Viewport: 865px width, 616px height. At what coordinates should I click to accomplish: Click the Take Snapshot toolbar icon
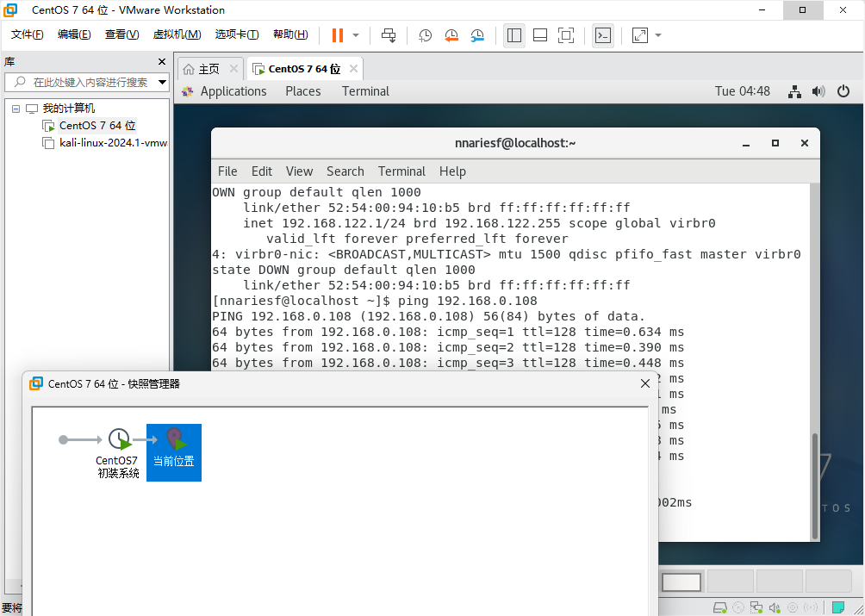pyautogui.click(x=426, y=35)
